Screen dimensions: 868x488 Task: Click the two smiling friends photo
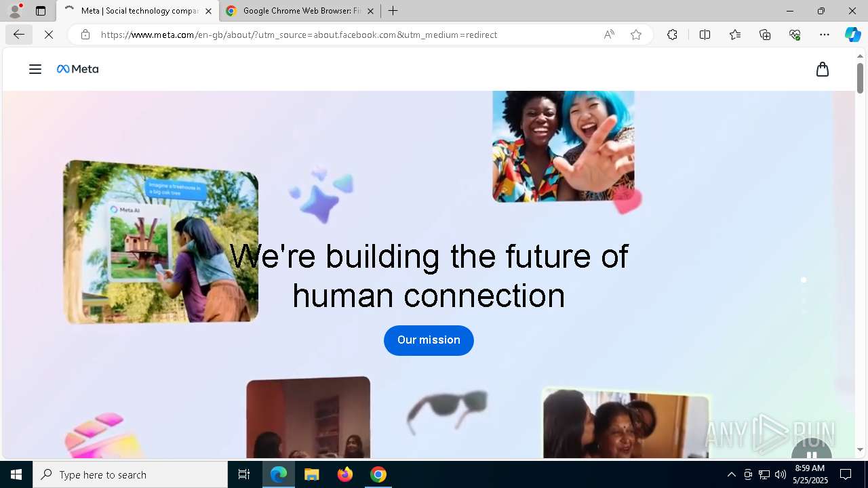[564, 146]
